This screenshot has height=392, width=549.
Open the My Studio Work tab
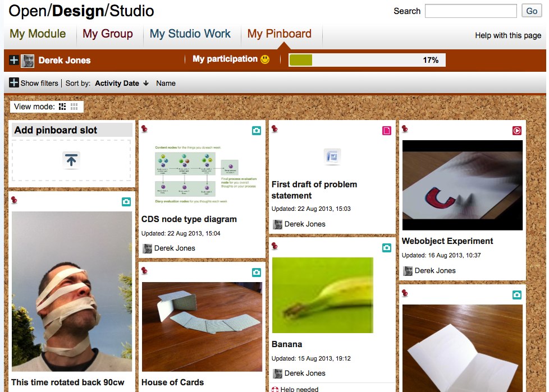click(x=190, y=34)
